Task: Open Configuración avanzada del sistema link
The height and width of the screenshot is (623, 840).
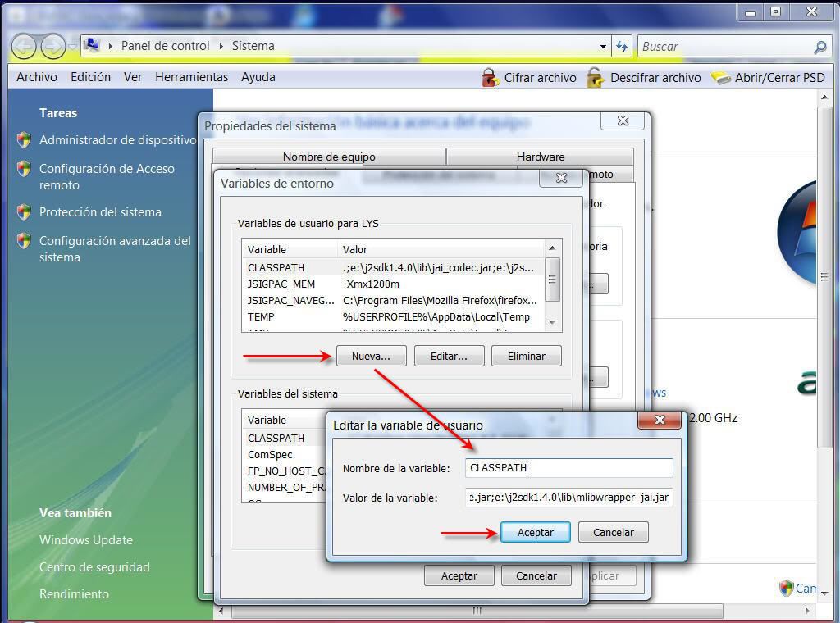Action: click(115, 249)
